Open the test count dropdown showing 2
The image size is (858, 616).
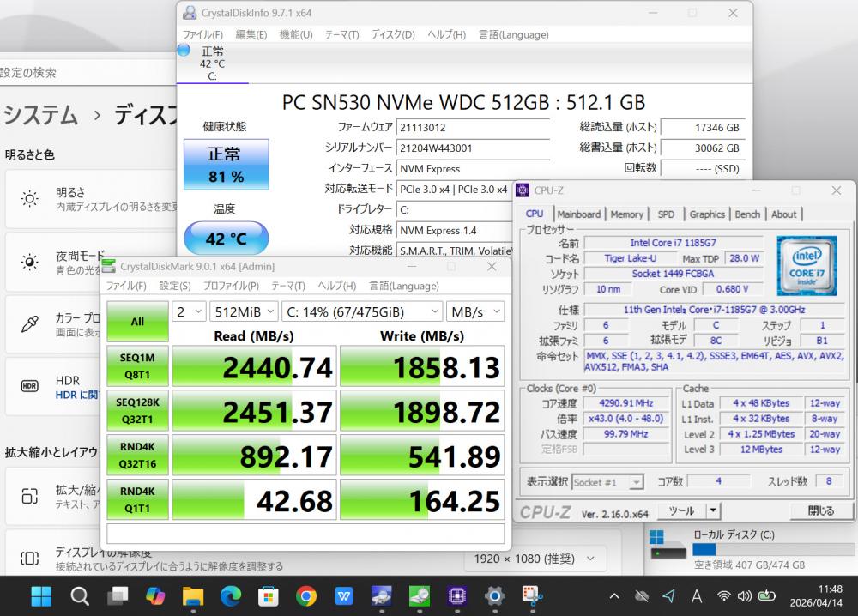(x=189, y=311)
